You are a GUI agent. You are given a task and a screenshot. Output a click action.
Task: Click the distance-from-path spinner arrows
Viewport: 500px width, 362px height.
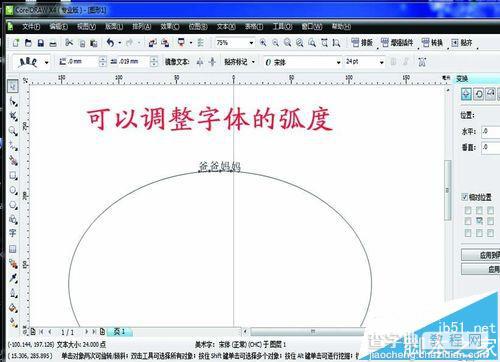click(103, 62)
